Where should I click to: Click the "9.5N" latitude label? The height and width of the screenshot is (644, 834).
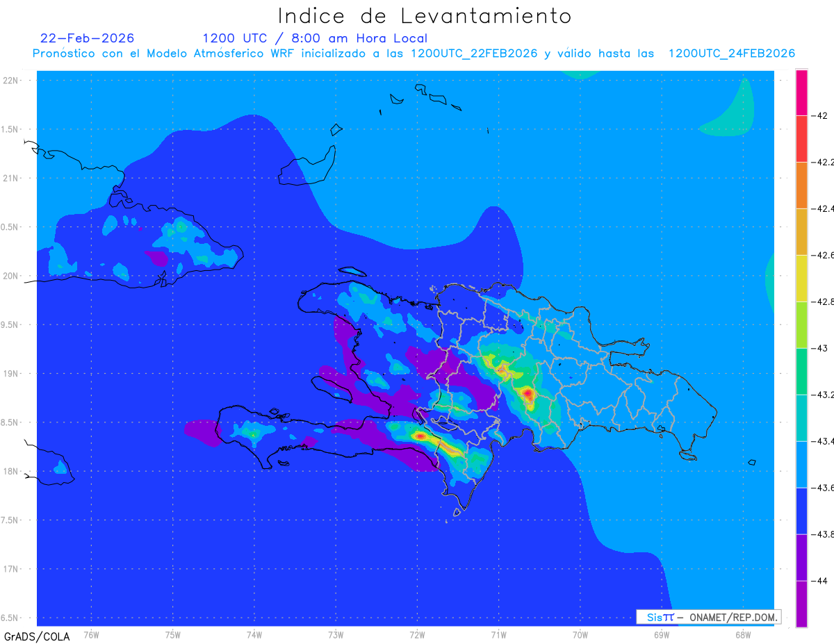click(x=11, y=324)
